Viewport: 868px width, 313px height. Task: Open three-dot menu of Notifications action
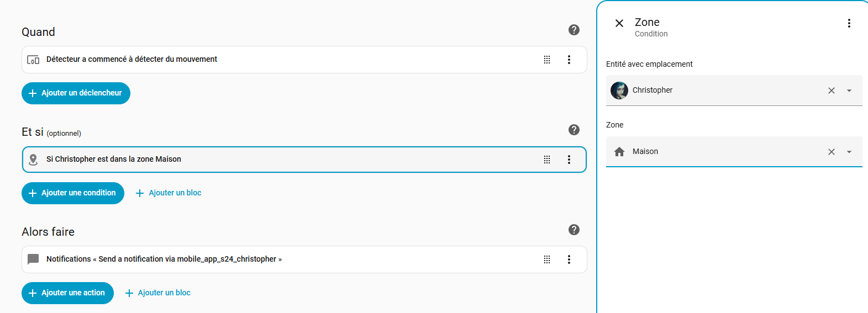click(x=569, y=259)
